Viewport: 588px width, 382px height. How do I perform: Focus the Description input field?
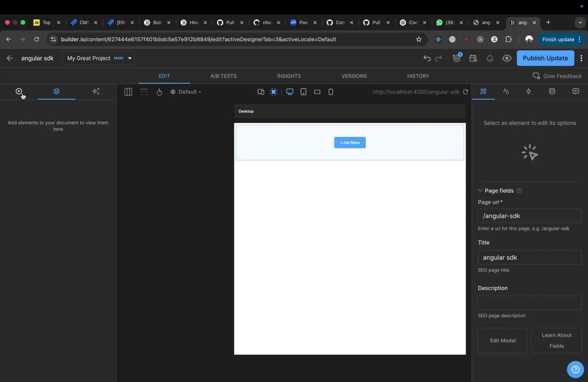pyautogui.click(x=530, y=303)
